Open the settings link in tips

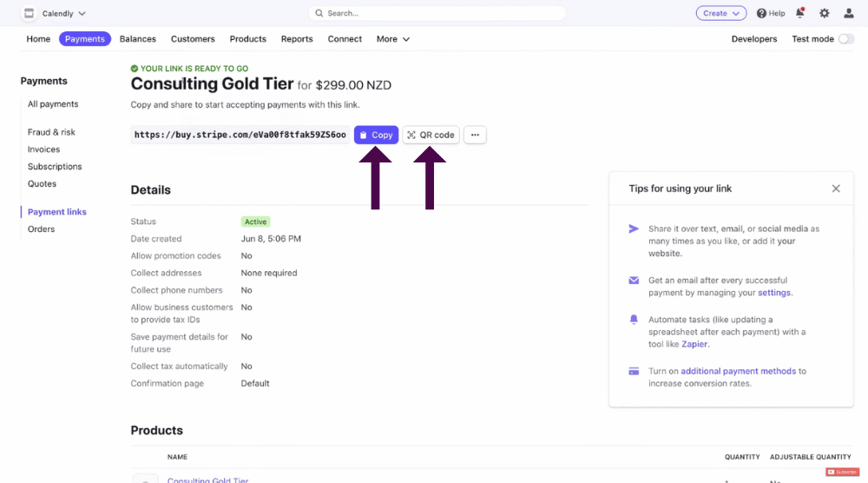[x=774, y=293]
